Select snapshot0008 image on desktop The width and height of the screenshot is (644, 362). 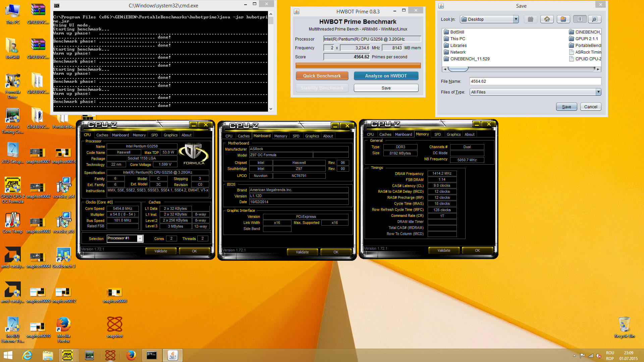pyautogui.click(x=115, y=295)
